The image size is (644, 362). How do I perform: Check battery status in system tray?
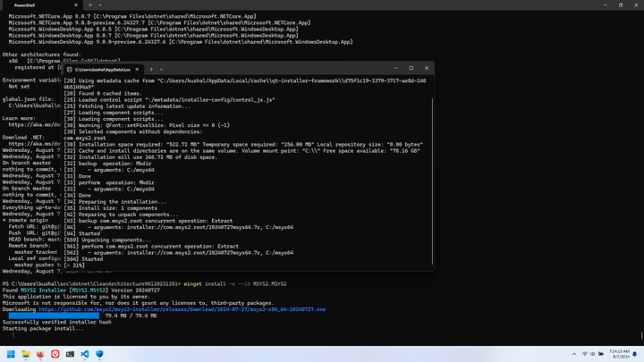tap(601, 354)
